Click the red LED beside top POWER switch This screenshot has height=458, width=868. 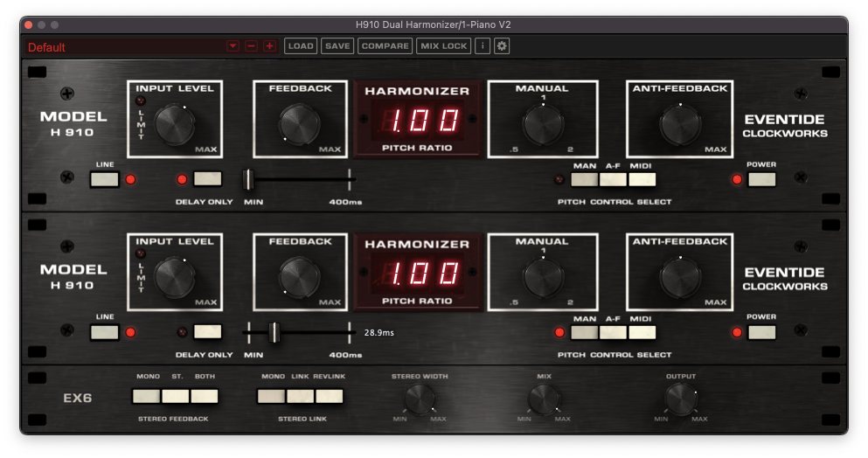point(737,179)
